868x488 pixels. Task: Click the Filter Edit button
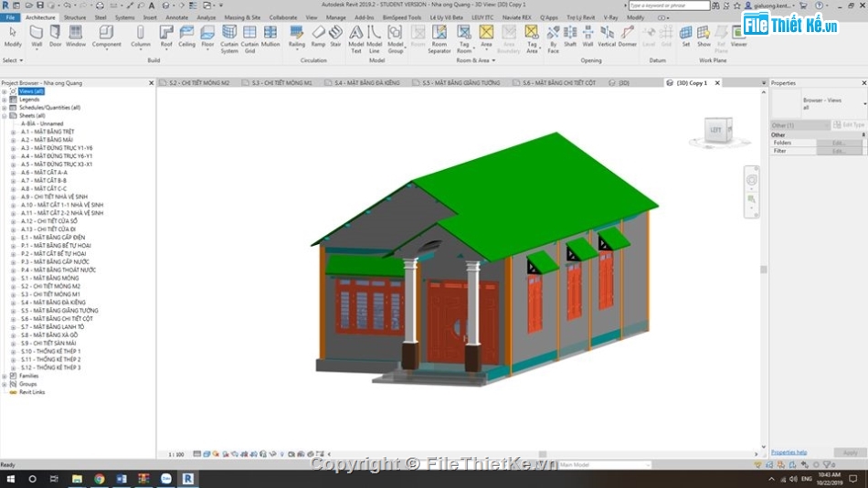[839, 151]
